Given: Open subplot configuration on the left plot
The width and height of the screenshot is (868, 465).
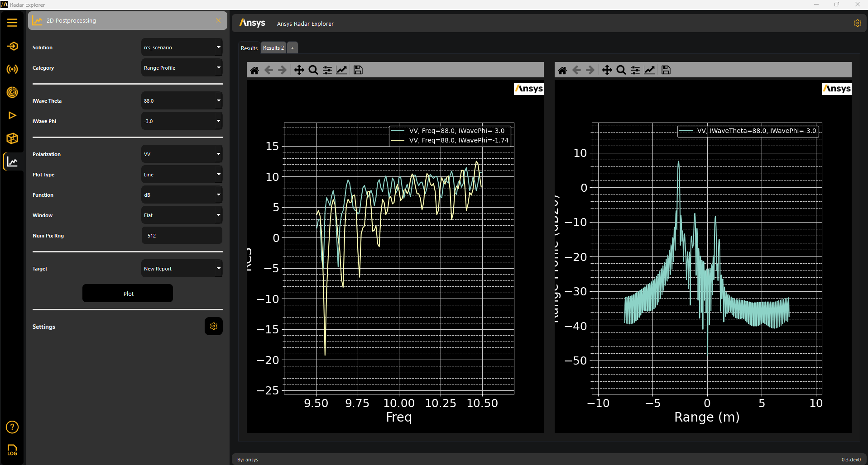Looking at the screenshot, I should point(327,70).
